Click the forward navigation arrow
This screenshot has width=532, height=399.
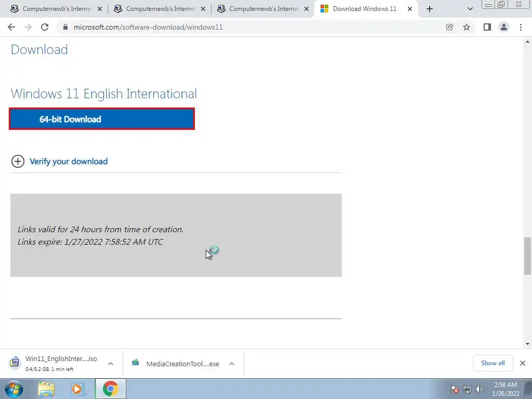click(x=28, y=27)
